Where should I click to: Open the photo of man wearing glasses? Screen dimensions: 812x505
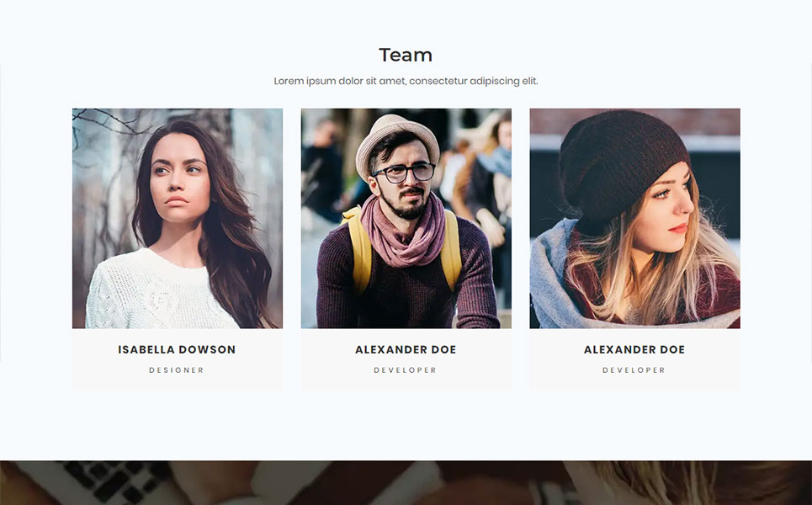coord(406,218)
